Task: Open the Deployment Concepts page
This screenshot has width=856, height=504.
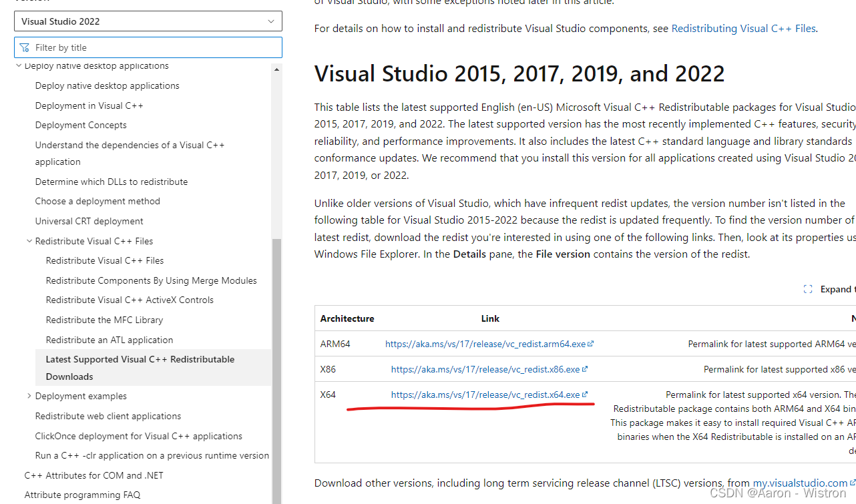Action: [x=81, y=125]
